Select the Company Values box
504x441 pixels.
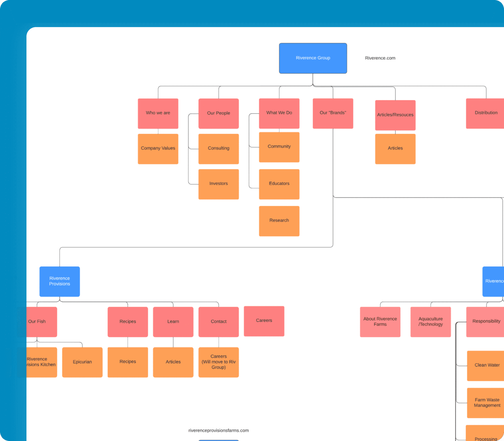tap(158, 149)
